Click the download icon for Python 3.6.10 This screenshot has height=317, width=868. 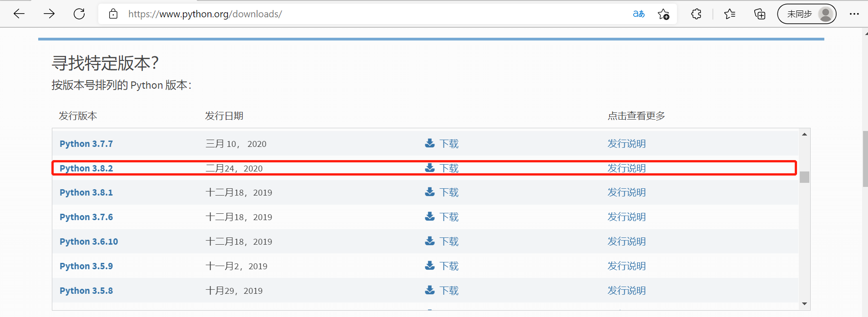click(430, 241)
